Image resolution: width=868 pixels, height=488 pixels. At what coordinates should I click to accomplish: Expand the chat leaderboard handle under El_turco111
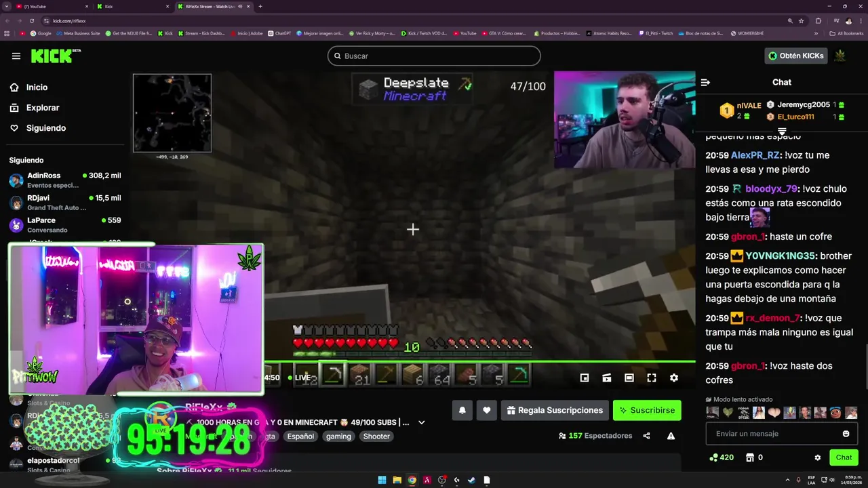click(x=782, y=131)
